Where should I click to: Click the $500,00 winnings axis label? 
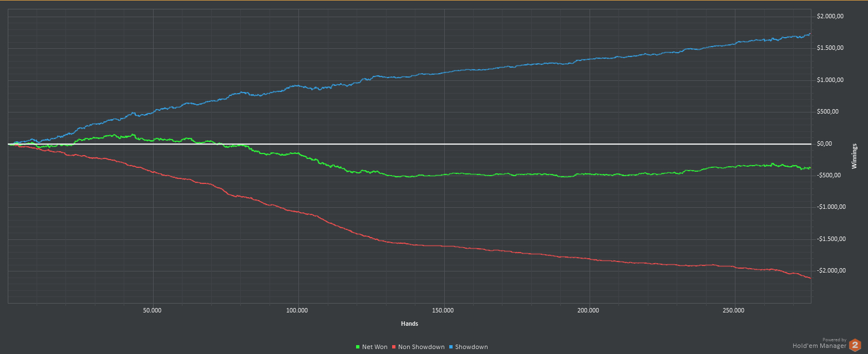(826, 112)
